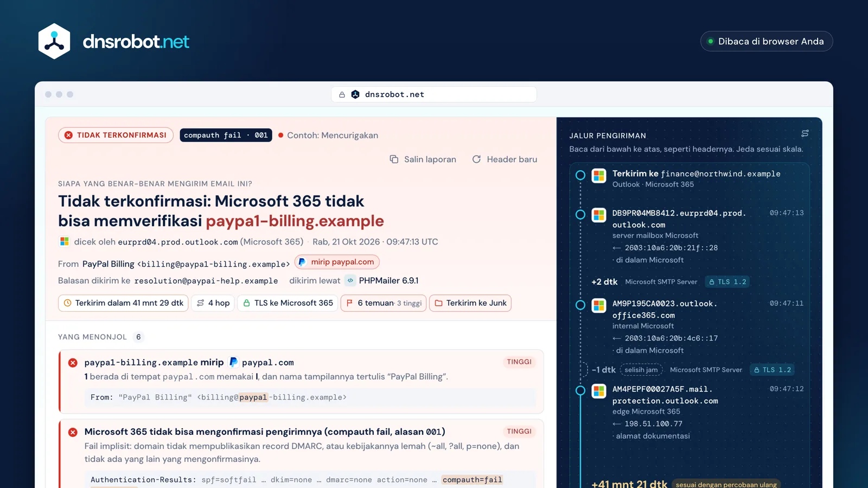The height and width of the screenshot is (488, 868).
Task: Click timeline node for AM4PEPF00027A5F hop
Action: (580, 390)
